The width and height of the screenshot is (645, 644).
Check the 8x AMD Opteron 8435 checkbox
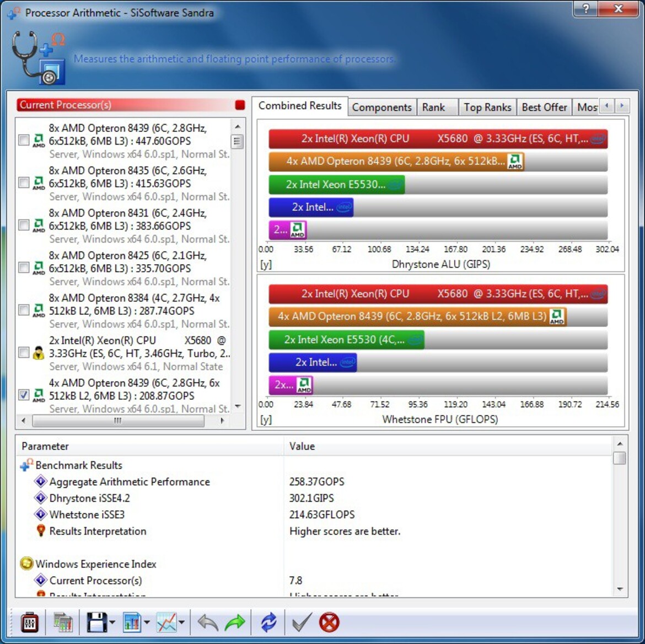24,183
